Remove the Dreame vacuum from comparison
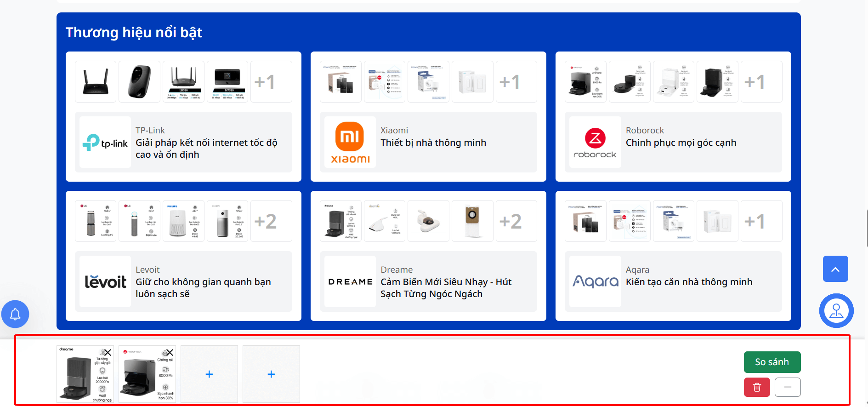The height and width of the screenshot is (407, 868). click(108, 353)
